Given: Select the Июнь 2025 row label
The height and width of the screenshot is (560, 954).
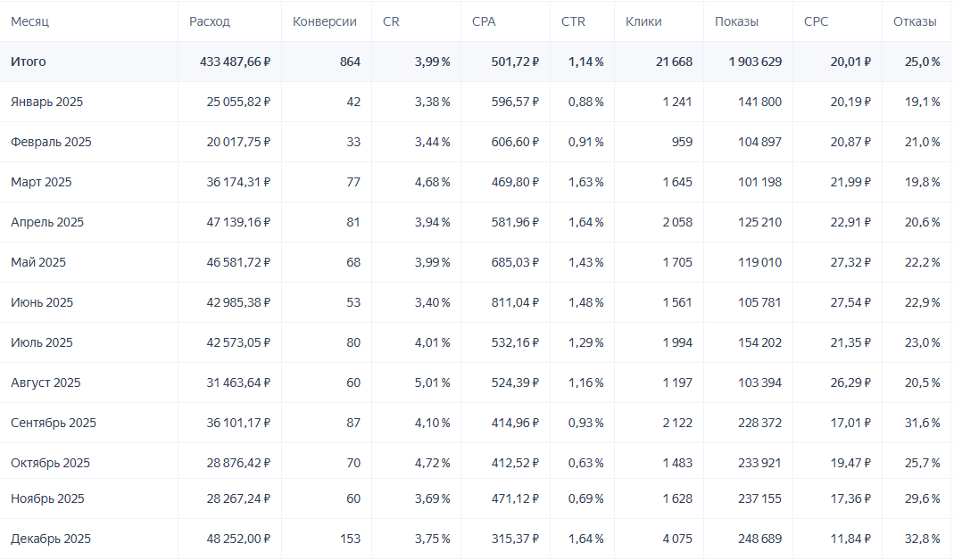Looking at the screenshot, I should click(42, 302).
